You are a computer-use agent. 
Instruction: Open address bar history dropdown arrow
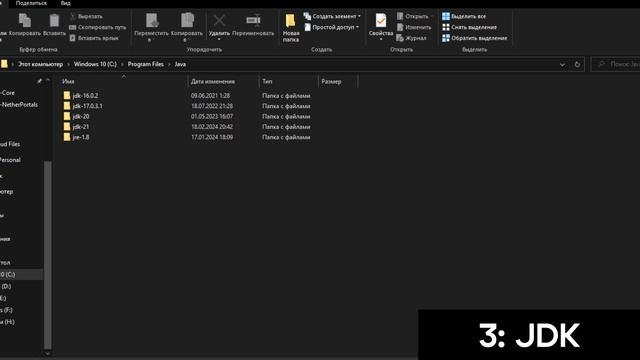562,64
